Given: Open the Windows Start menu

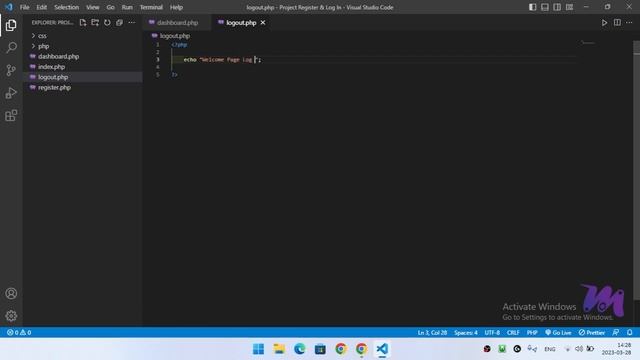Looking at the screenshot, I should (x=258, y=349).
